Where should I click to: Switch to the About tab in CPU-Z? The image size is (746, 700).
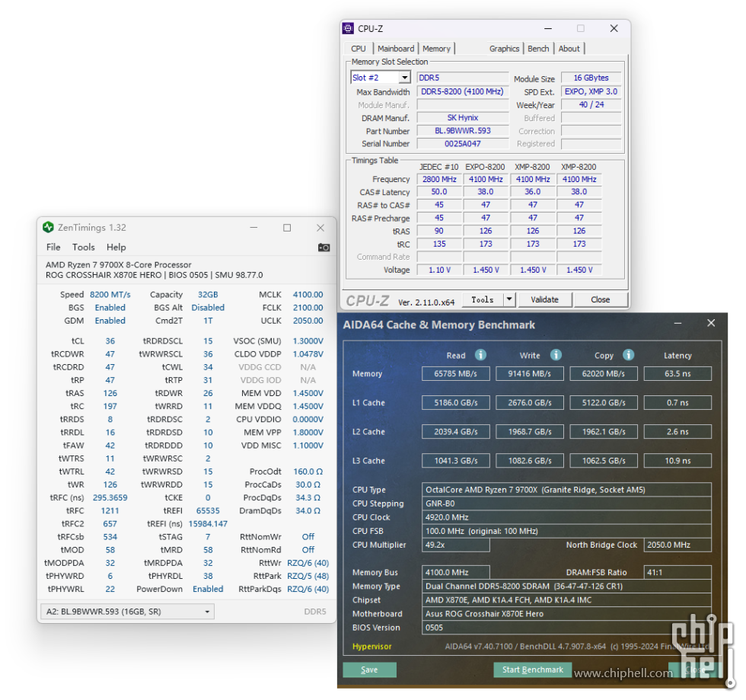coord(569,49)
